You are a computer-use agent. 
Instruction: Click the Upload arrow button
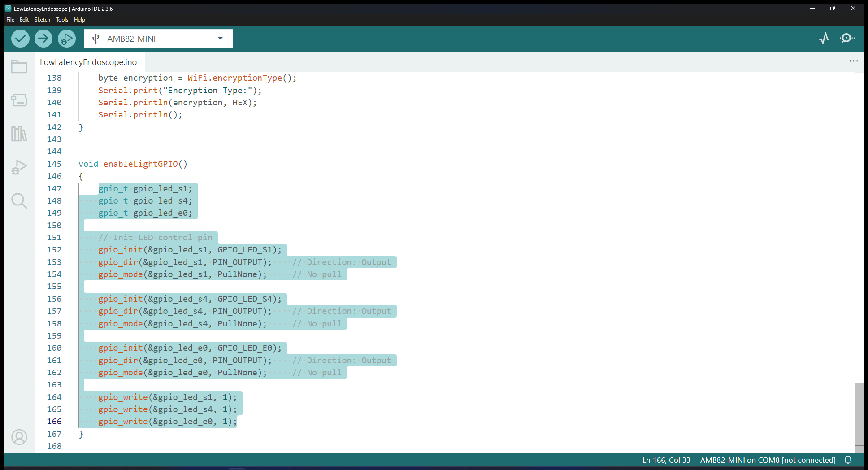coord(43,39)
